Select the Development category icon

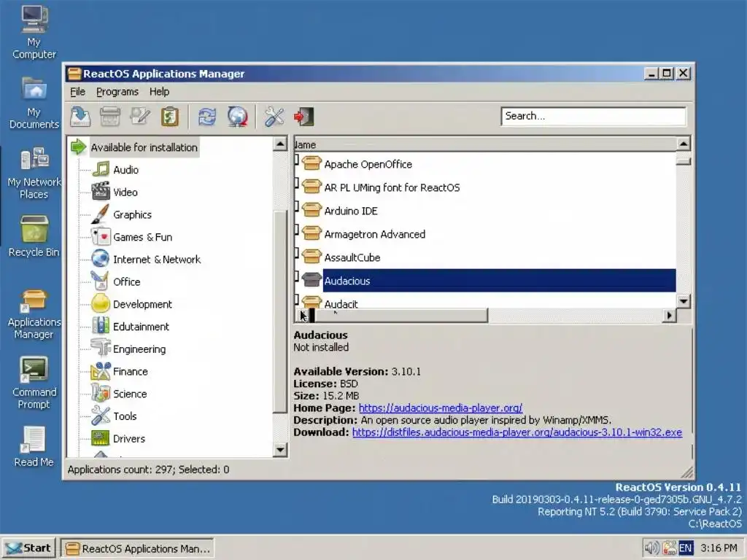click(101, 304)
